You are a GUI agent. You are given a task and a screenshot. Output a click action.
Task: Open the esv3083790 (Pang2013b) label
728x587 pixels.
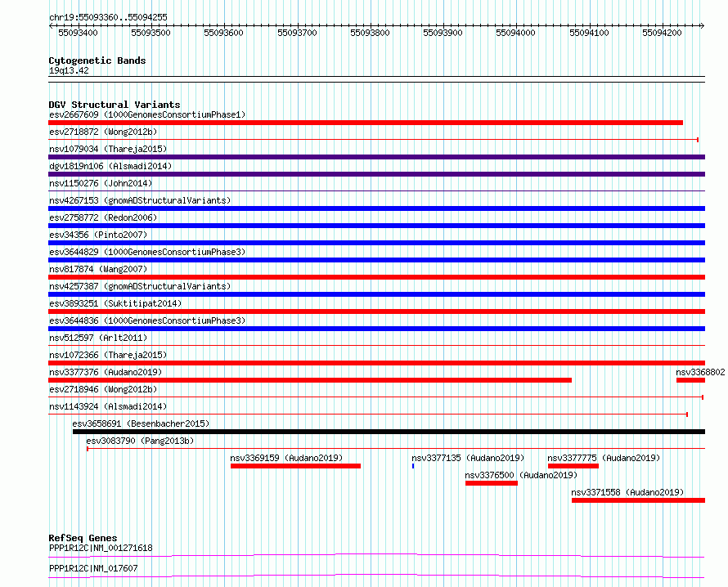click(140, 441)
